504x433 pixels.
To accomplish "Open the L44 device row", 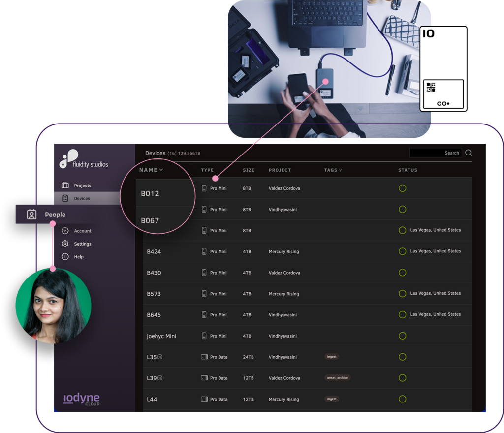I will click(308, 399).
